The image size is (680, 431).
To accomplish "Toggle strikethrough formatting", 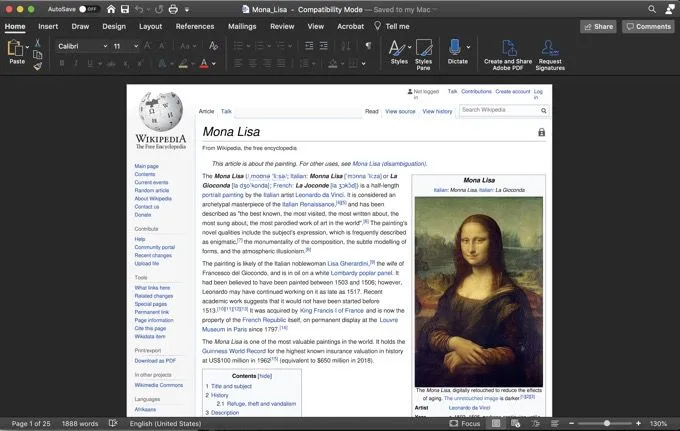I will point(111,64).
